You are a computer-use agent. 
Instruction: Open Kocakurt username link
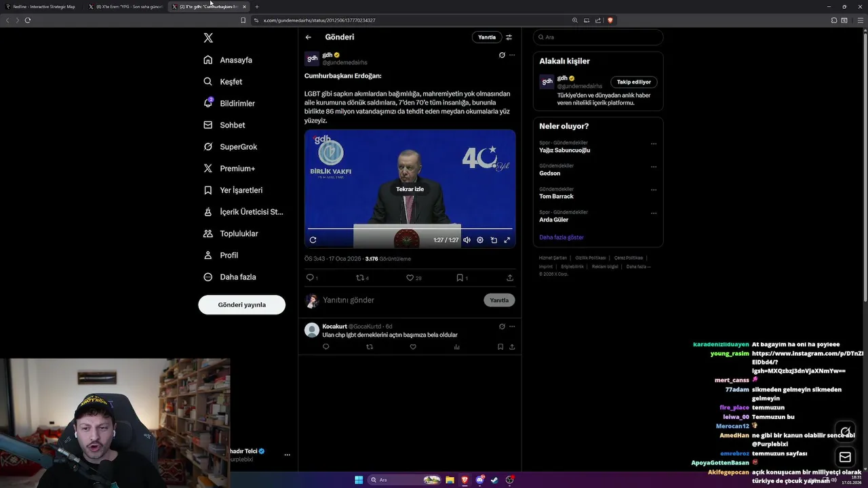(334, 326)
